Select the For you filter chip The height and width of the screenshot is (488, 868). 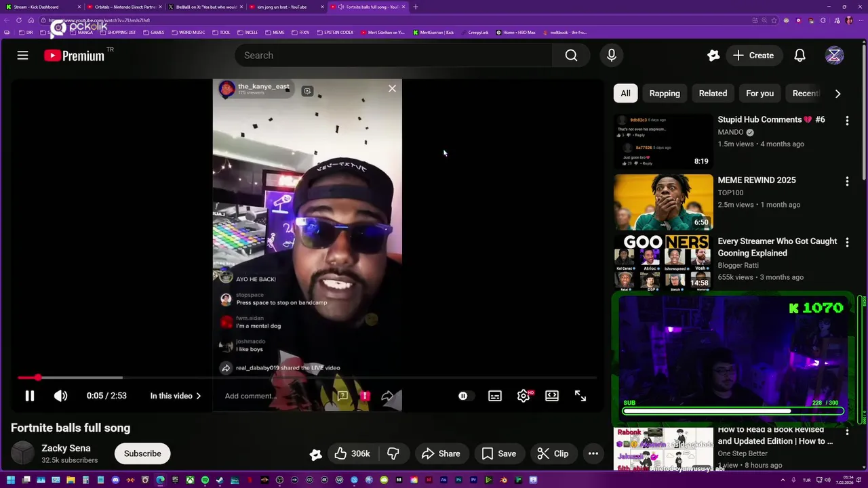click(759, 94)
